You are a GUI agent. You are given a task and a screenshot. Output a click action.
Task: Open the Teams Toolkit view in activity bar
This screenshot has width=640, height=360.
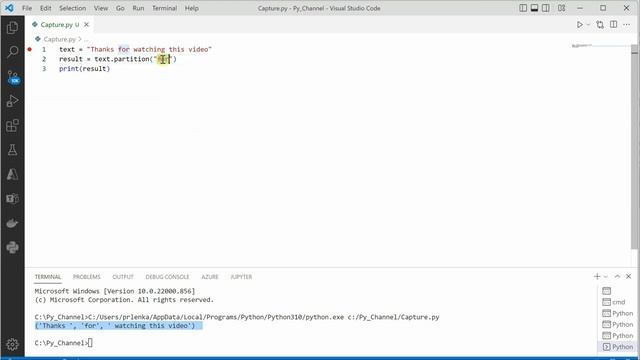point(12,199)
